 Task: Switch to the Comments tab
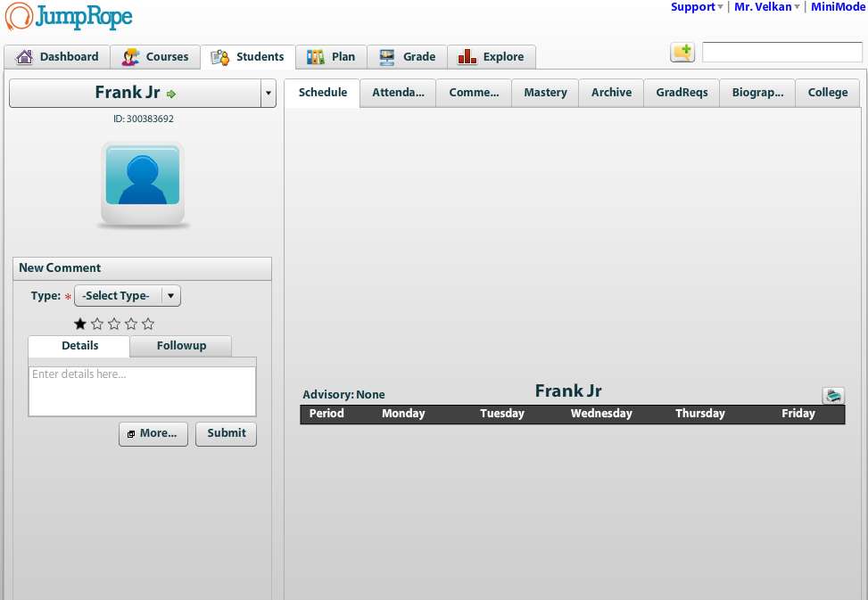474,93
